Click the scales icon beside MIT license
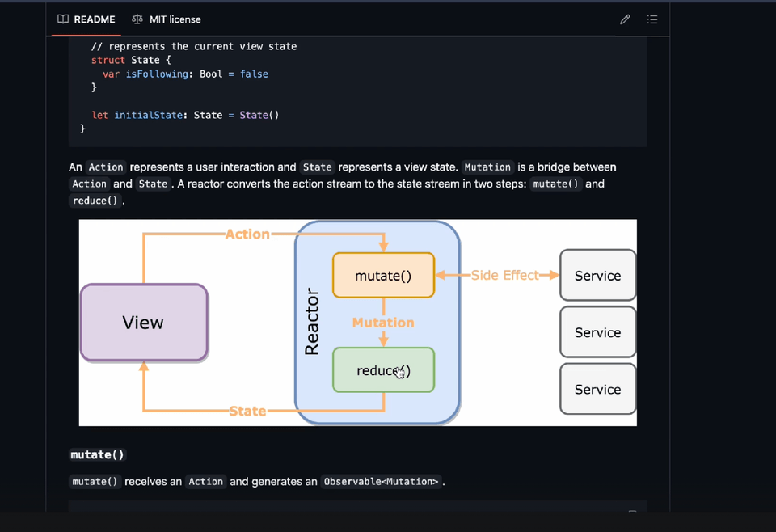This screenshot has width=776, height=532. coord(137,19)
